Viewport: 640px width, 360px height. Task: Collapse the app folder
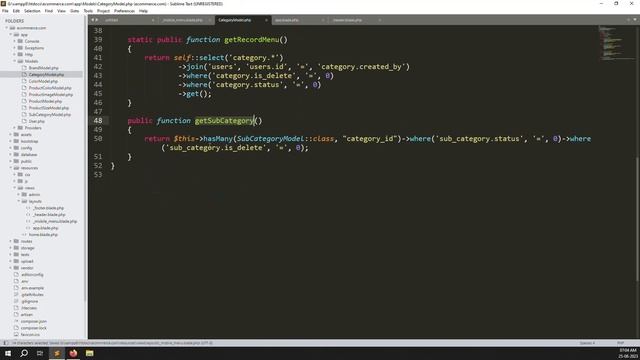(11, 35)
